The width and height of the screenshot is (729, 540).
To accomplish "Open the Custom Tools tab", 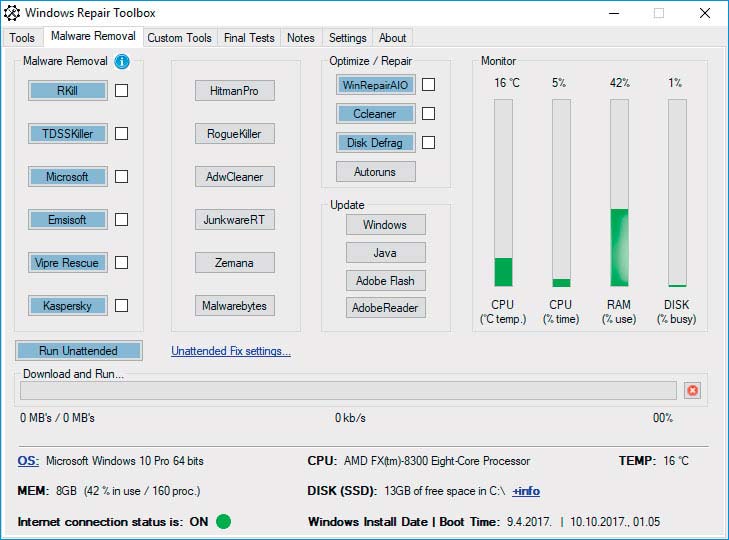I will [179, 38].
